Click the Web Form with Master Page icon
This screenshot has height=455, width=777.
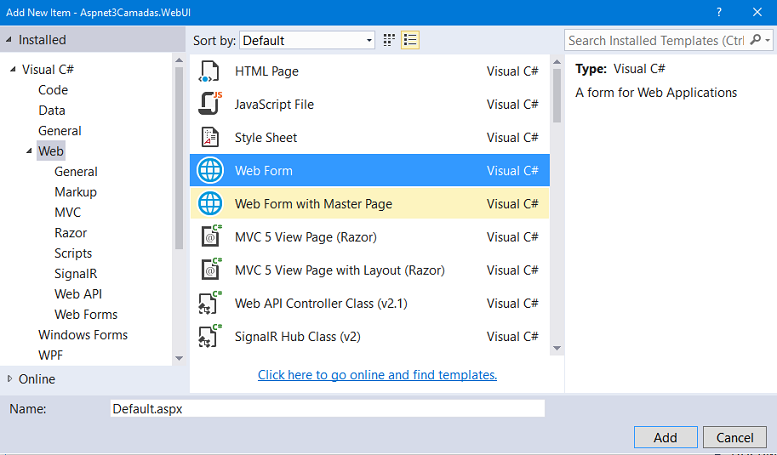click(x=210, y=204)
